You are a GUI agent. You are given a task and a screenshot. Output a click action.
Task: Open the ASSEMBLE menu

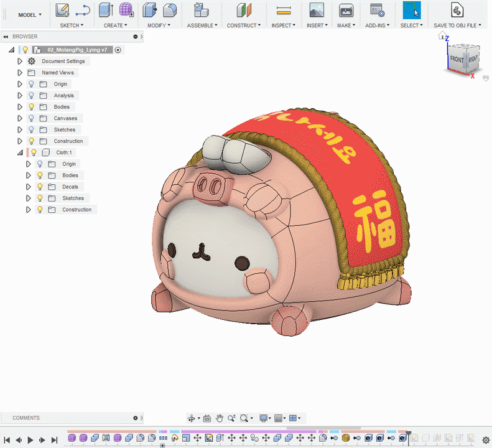point(202,26)
